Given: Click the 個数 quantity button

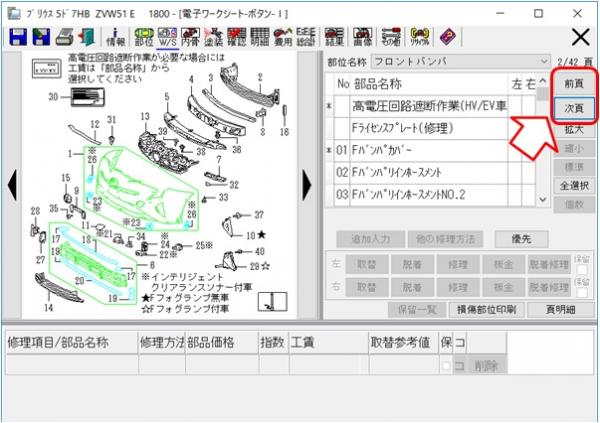Looking at the screenshot, I should tap(574, 205).
